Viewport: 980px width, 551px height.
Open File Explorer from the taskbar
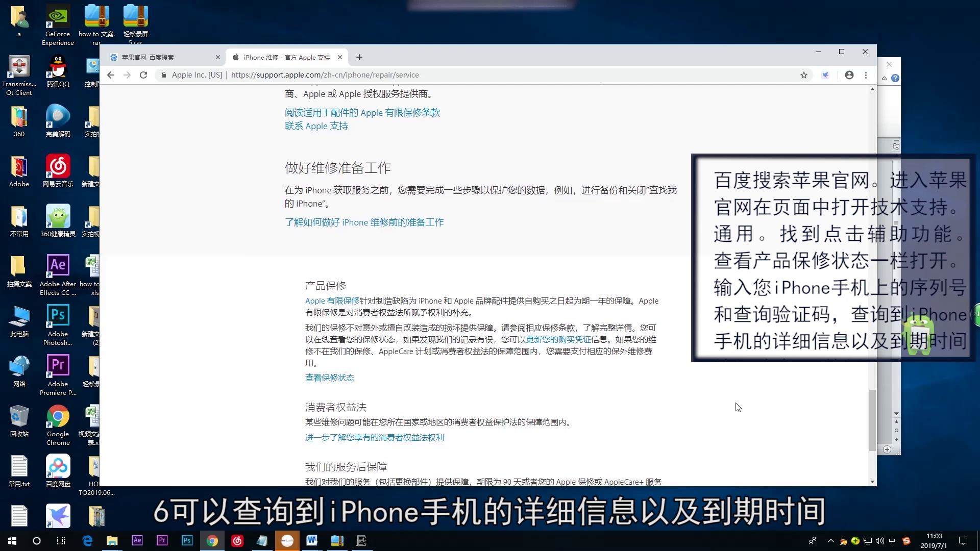click(x=112, y=541)
